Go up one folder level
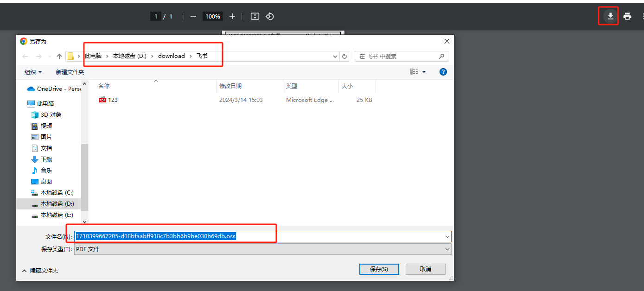This screenshot has height=291, width=644. click(59, 56)
